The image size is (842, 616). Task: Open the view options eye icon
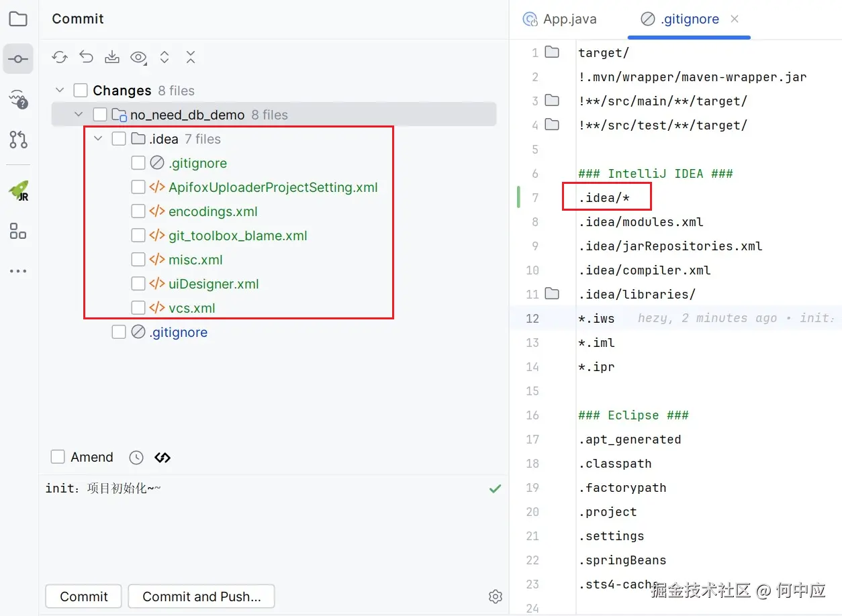138,57
